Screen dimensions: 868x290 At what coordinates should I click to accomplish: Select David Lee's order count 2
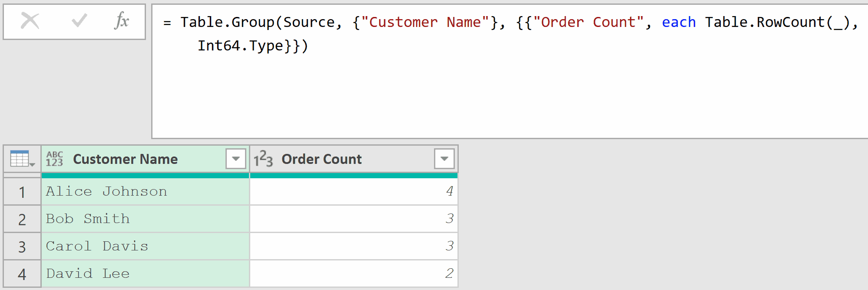coord(354,273)
